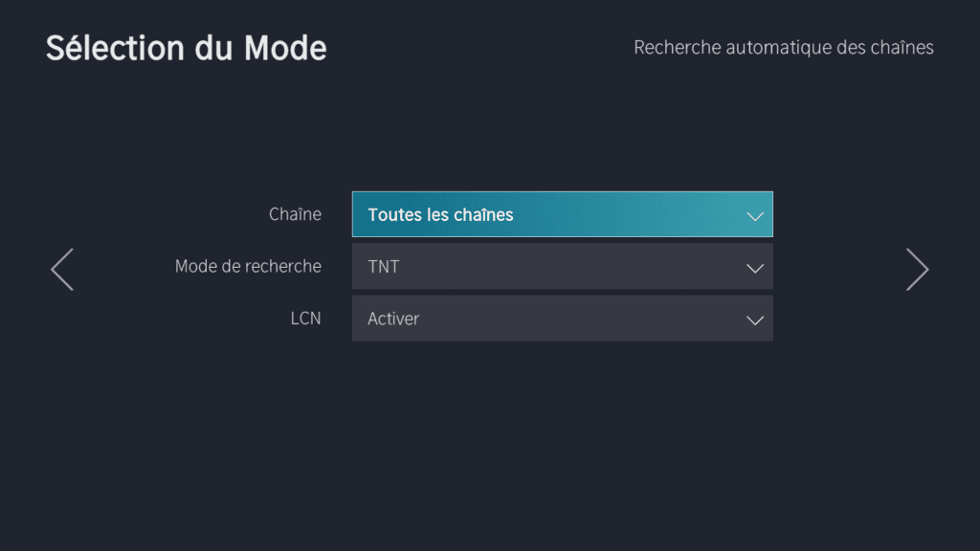The image size is (980, 551).
Task: Click the chevron on the Chaîne dropdown
Action: pos(755,216)
